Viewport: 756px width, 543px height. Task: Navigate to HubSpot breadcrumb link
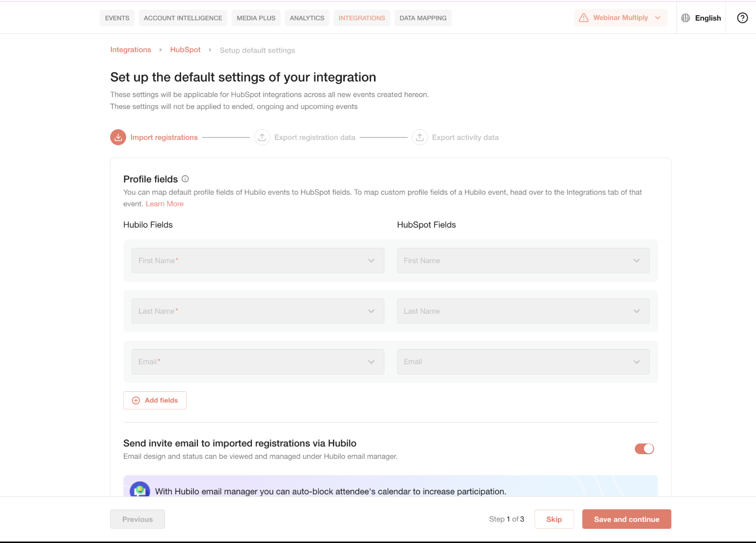pyautogui.click(x=186, y=50)
